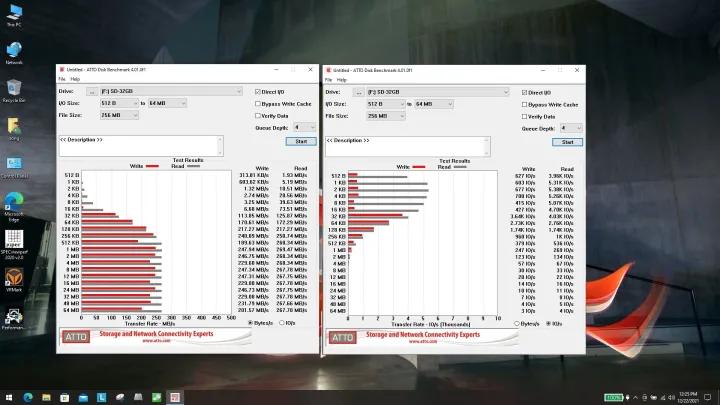Image resolution: width=720 pixels, height=405 pixels.
Task: Open the green app icon on taskbar
Action: click(x=157, y=397)
